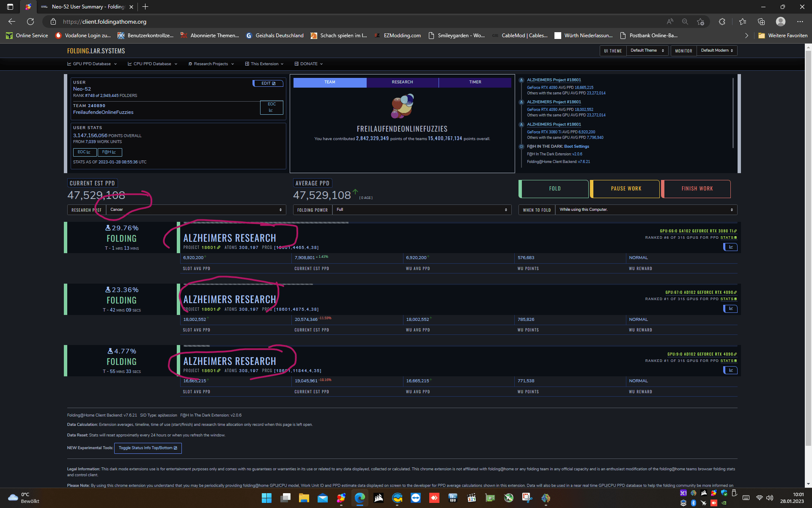Reload the page with refresh icon
812x508 pixels.
30,22
